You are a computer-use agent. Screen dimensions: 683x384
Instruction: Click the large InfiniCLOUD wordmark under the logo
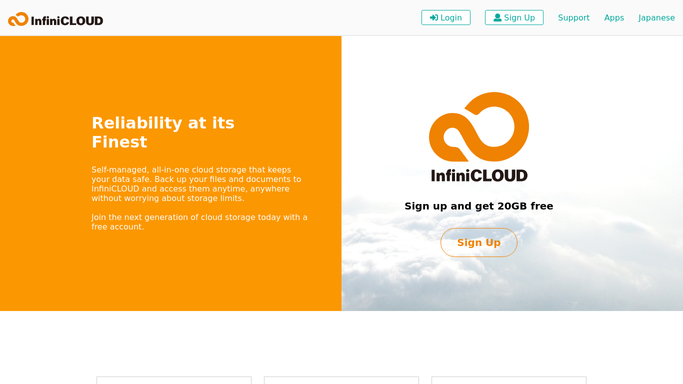click(479, 175)
